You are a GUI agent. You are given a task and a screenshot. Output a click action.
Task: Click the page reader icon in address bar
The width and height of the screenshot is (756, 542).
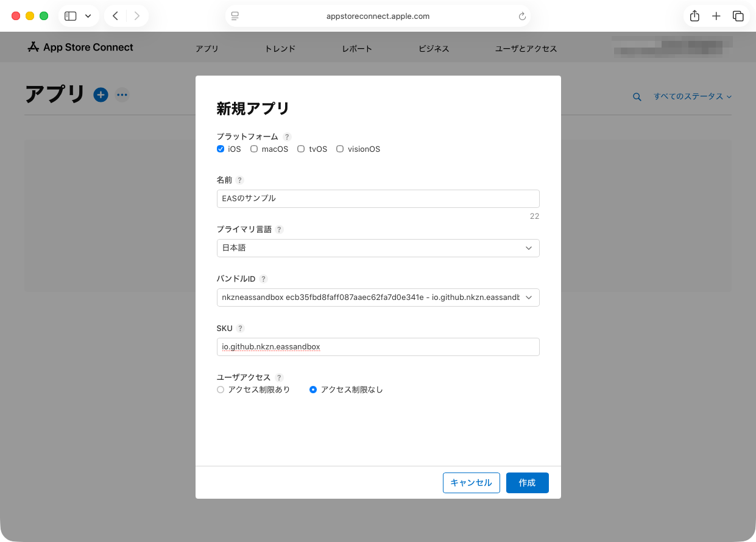(235, 16)
